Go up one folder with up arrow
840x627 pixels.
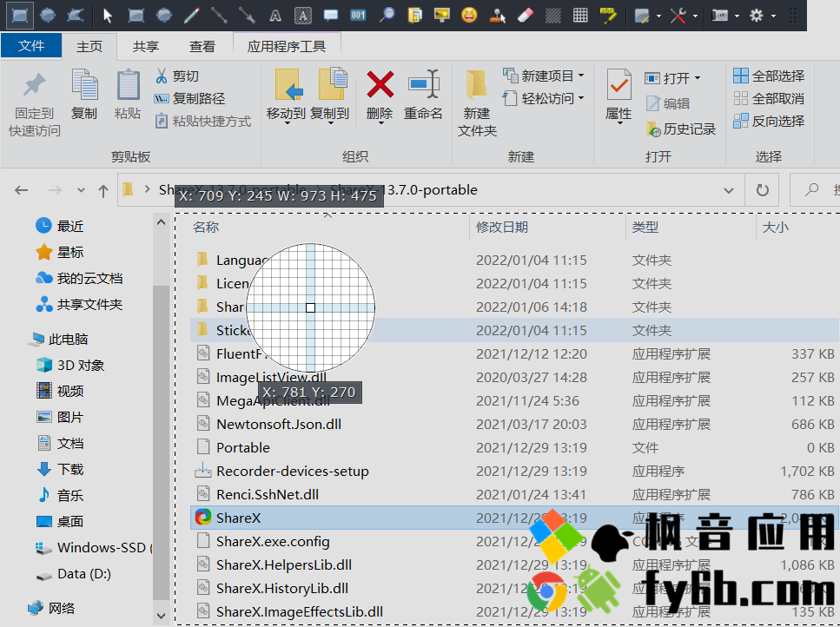click(x=103, y=190)
